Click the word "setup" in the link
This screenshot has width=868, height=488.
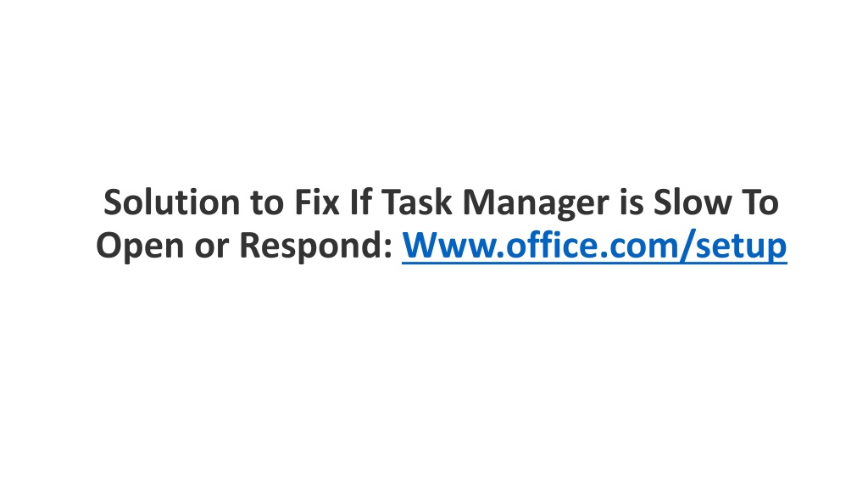point(741,247)
